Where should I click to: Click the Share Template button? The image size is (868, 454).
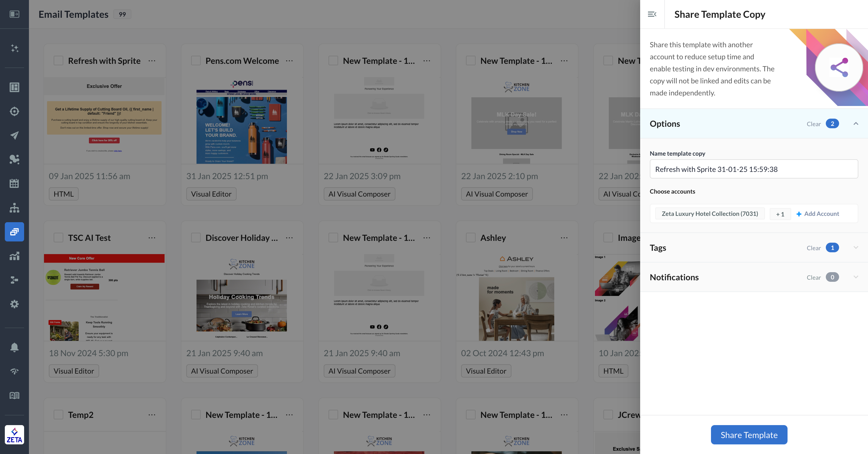pyautogui.click(x=749, y=435)
